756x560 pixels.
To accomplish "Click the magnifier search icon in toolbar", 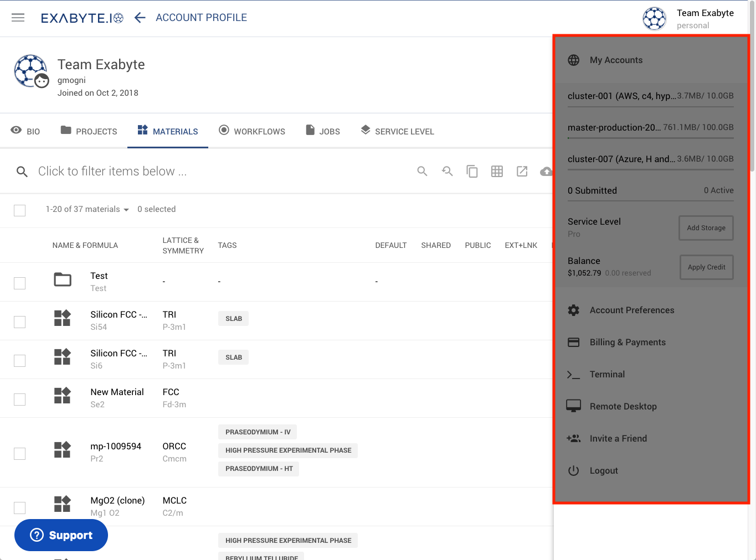I will pos(422,172).
